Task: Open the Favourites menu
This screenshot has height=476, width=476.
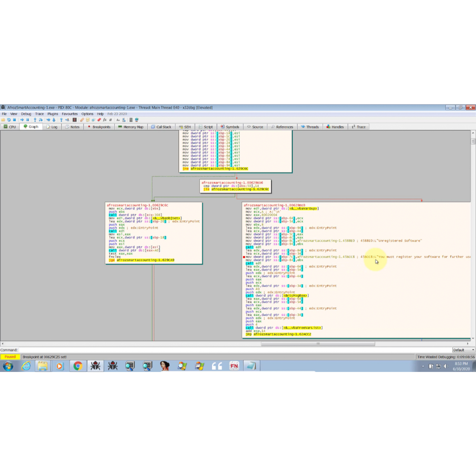Action: point(70,114)
